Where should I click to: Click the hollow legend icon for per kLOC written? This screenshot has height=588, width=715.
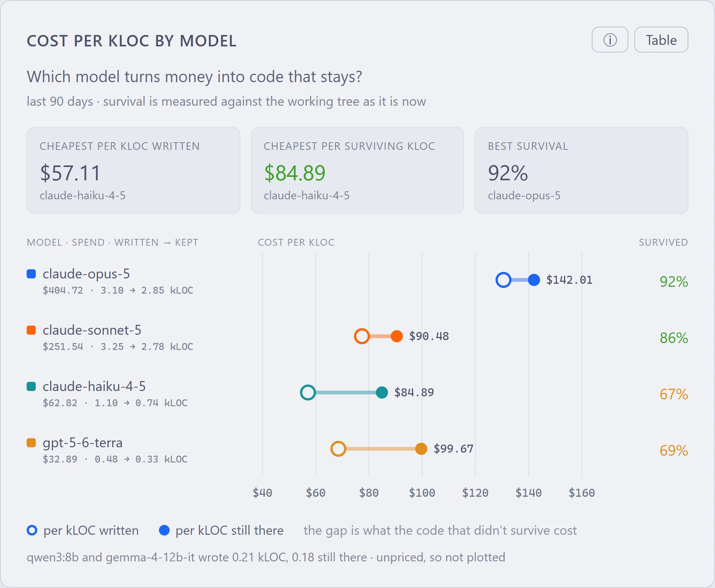pyautogui.click(x=32, y=530)
